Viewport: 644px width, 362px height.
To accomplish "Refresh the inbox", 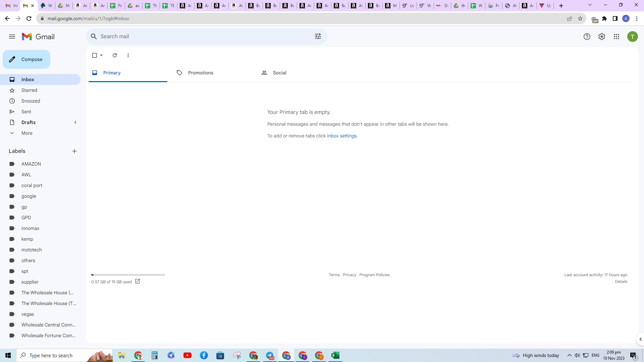I will click(115, 55).
